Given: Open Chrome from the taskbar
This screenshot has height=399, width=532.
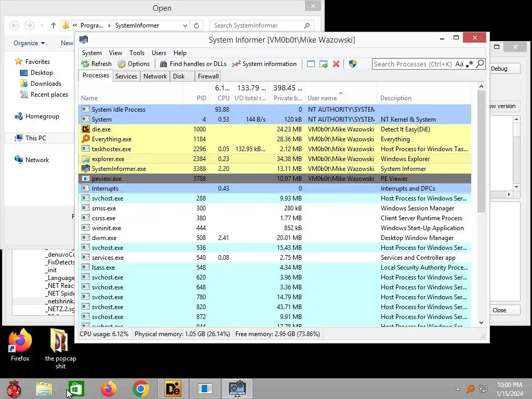Looking at the screenshot, I should tap(140, 389).
